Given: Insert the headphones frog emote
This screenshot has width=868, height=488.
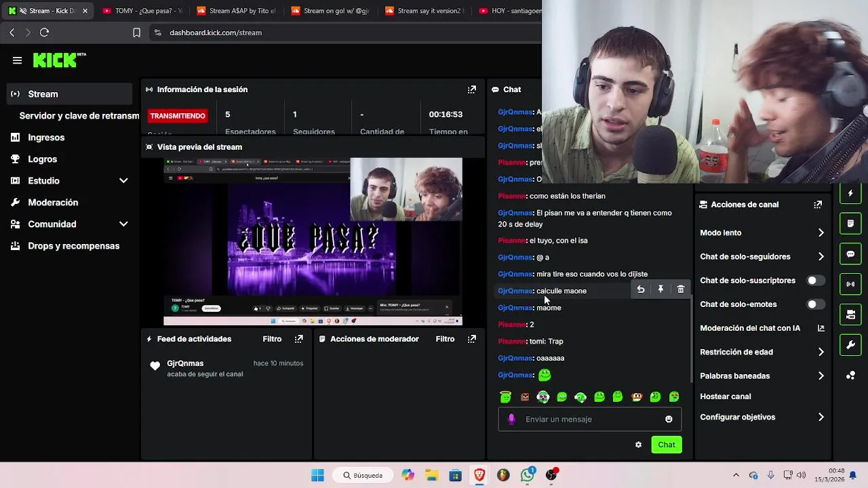Looking at the screenshot, I should click(580, 397).
